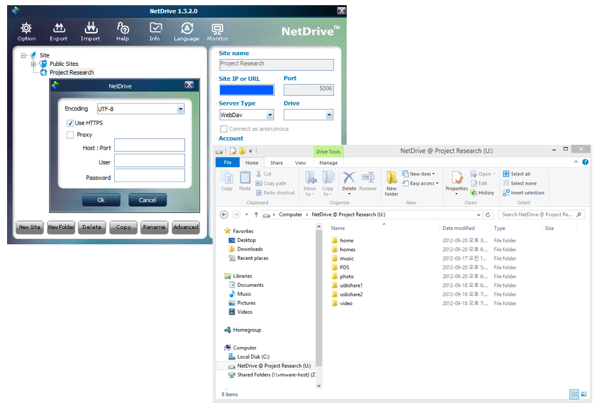Image resolution: width=600 pixels, height=411 pixels.
Task: Open the View ribbon tab in Explorer
Action: pyautogui.click(x=300, y=163)
